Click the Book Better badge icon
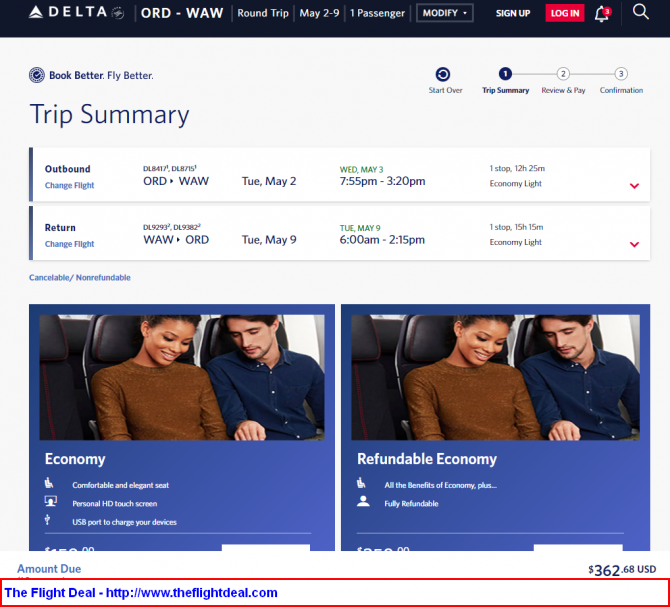The height and width of the screenshot is (607, 670). (x=37, y=75)
